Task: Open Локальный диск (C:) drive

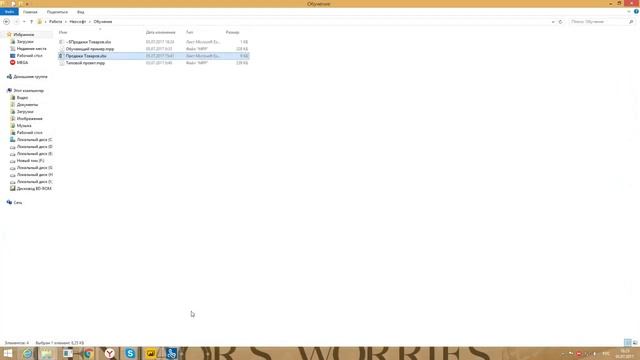Action: tap(34, 140)
